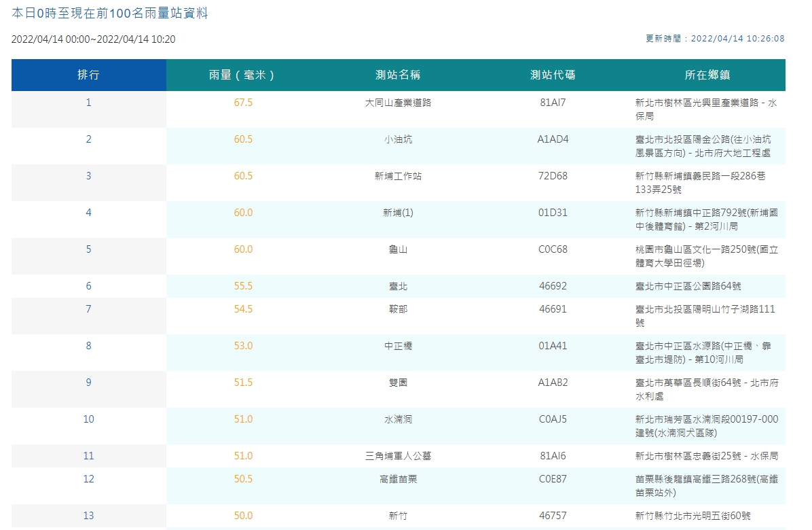The height and width of the screenshot is (530, 812).
Task: Click the 龜山 address starting 桃園市龜山區
Action: pos(707,256)
